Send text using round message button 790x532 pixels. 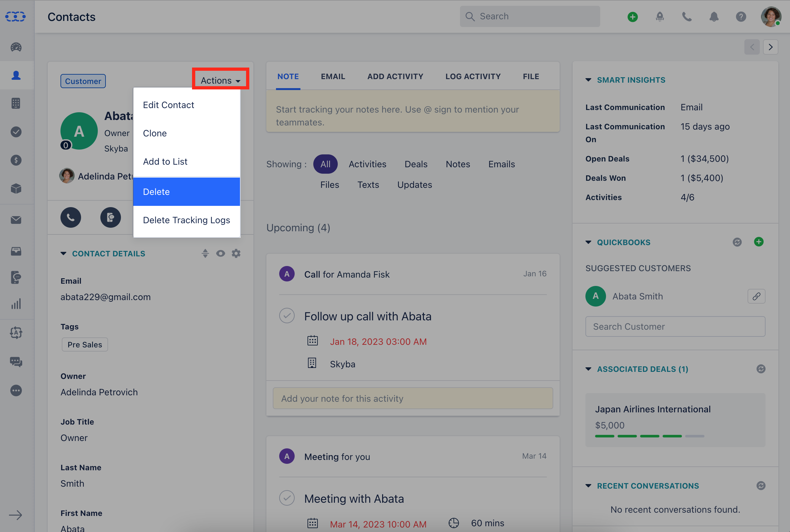point(110,217)
